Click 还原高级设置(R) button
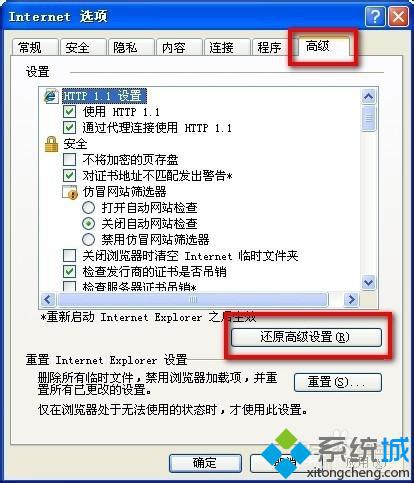This screenshot has height=483, width=414. (306, 337)
